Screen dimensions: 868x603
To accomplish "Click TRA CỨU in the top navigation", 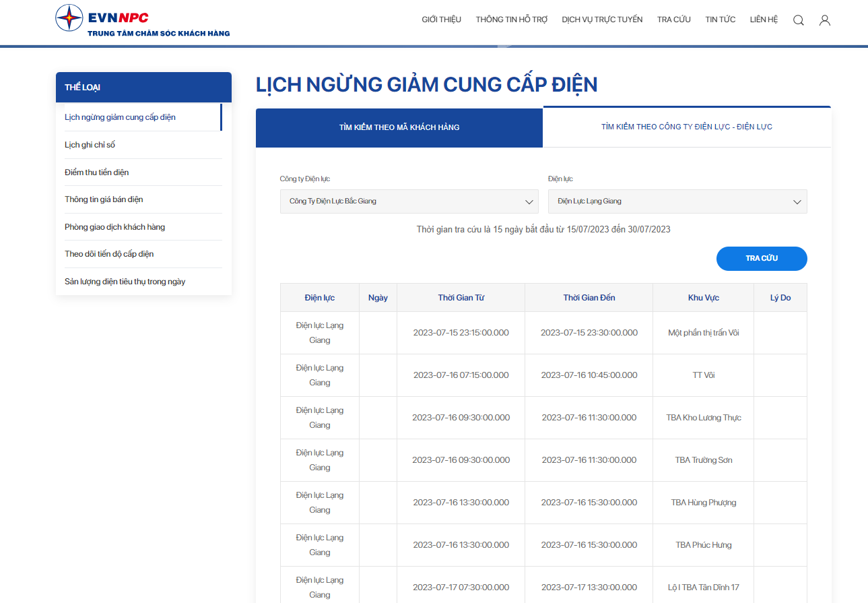I will pyautogui.click(x=674, y=20).
